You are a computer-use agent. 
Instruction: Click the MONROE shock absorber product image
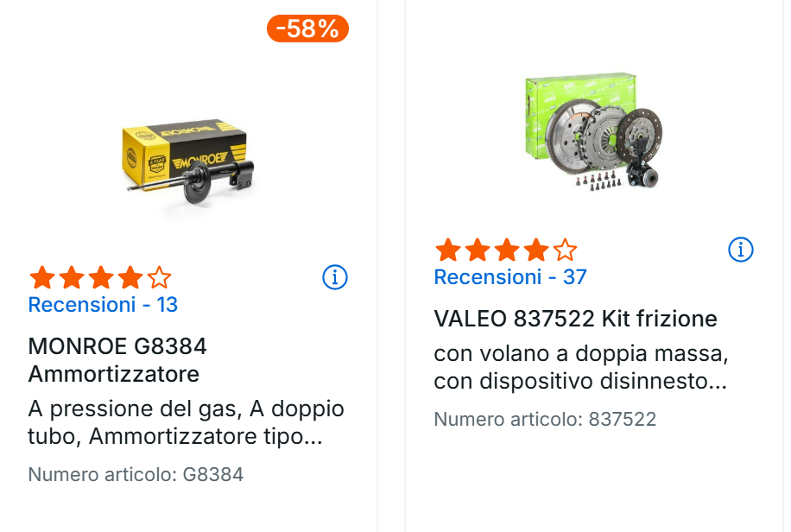(x=184, y=157)
